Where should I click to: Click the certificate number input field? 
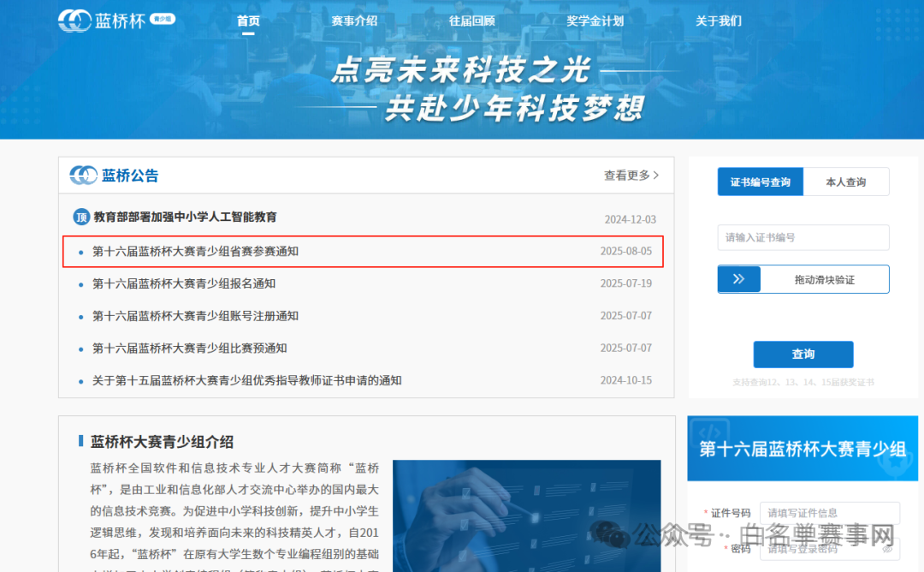pos(803,237)
